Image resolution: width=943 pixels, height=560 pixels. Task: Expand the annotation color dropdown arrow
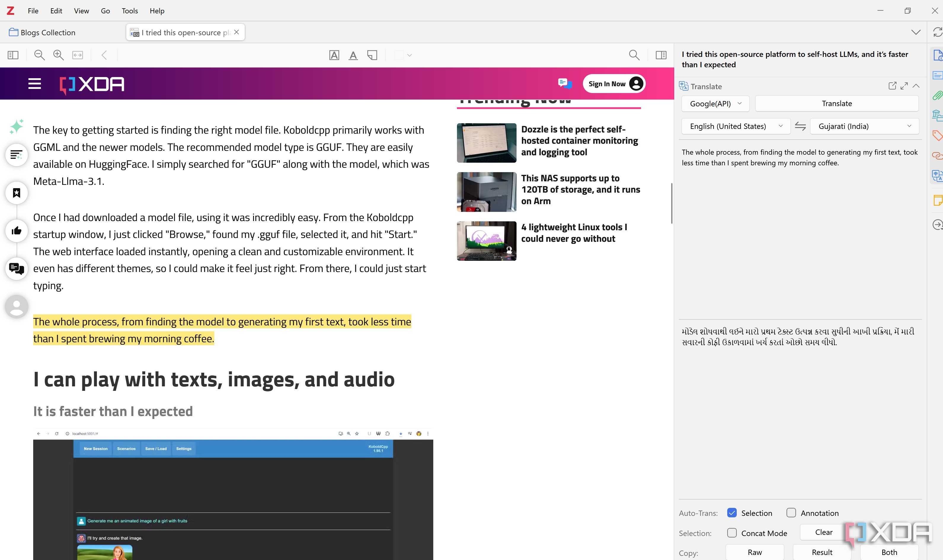(410, 55)
